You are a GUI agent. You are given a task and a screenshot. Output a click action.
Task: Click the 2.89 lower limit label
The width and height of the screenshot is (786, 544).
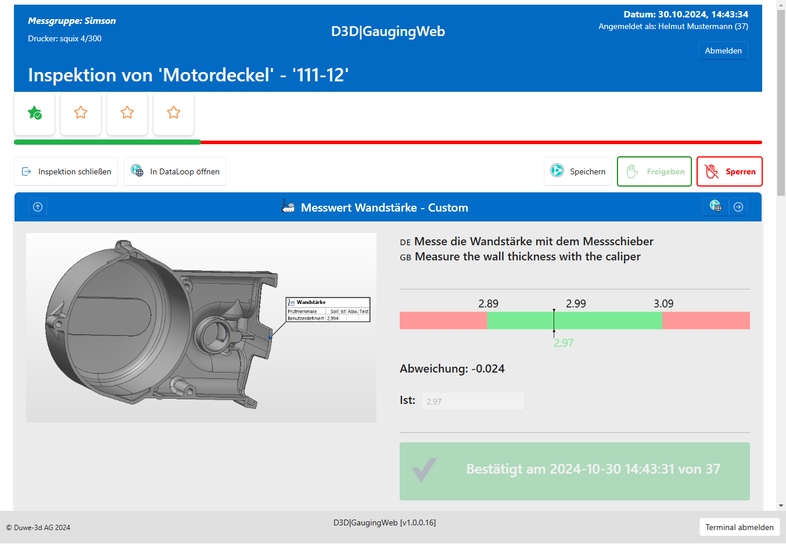pyautogui.click(x=488, y=304)
